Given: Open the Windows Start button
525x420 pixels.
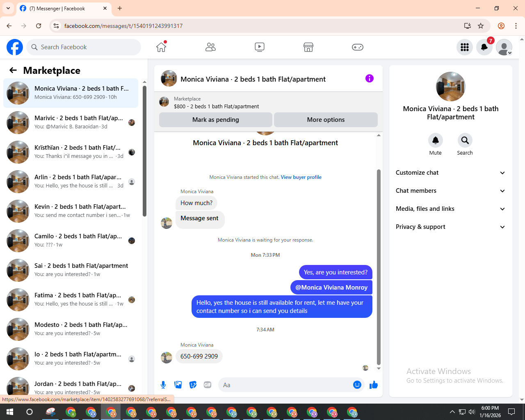Looking at the screenshot, I should point(10,412).
